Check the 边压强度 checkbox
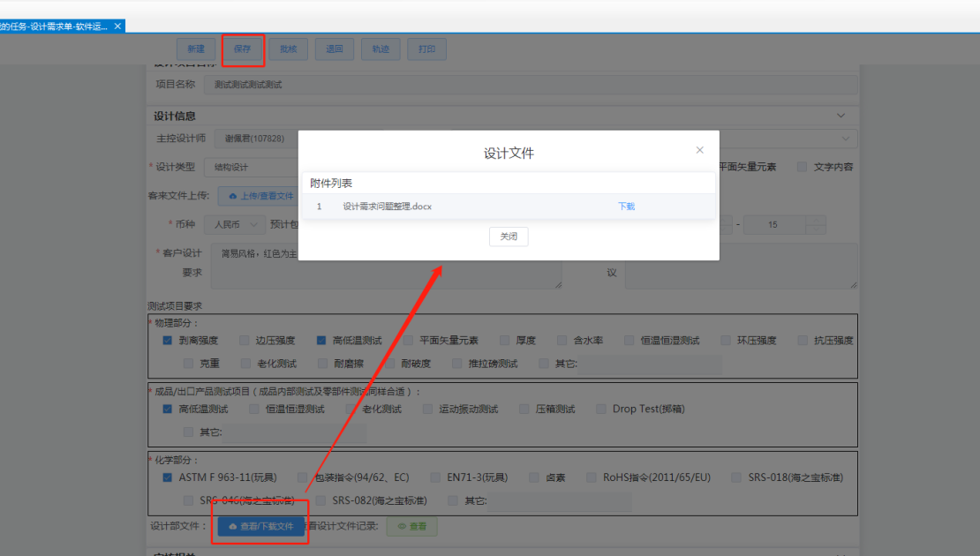980x556 pixels. 245,341
